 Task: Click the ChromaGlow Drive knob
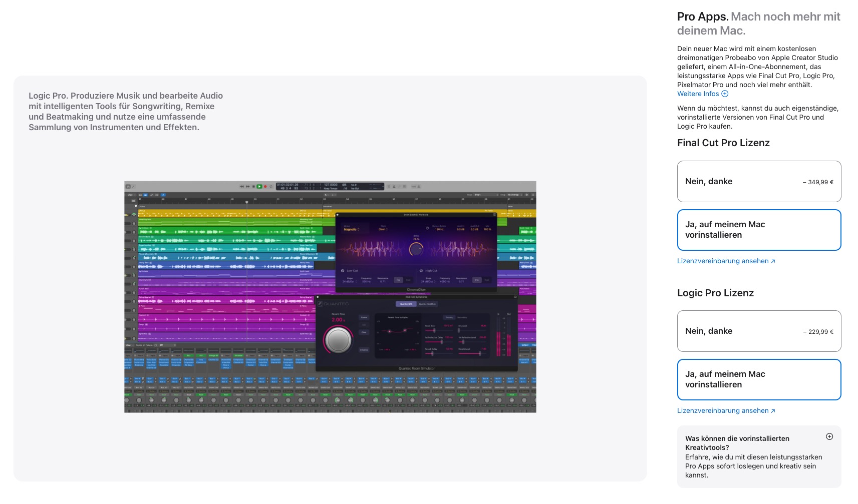[x=416, y=248]
